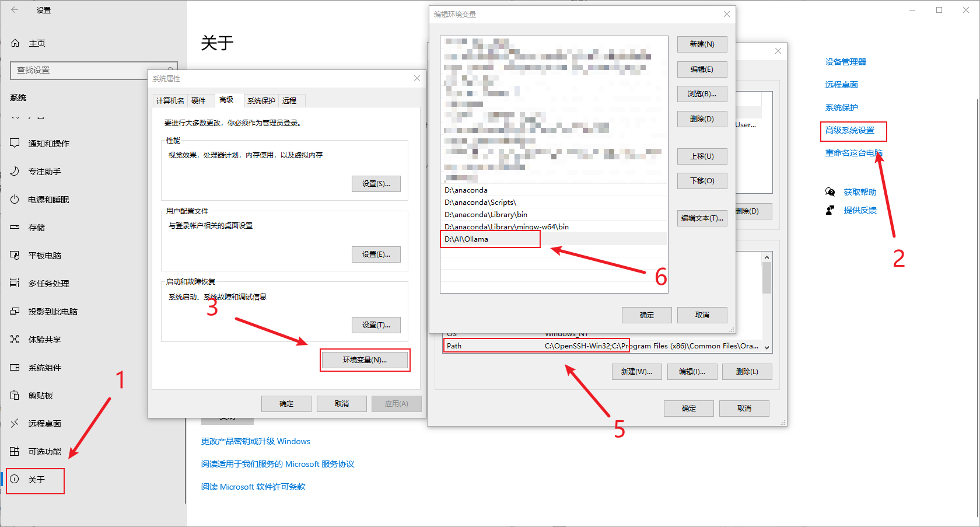Click 设置(S)... button under 性能

(x=376, y=184)
